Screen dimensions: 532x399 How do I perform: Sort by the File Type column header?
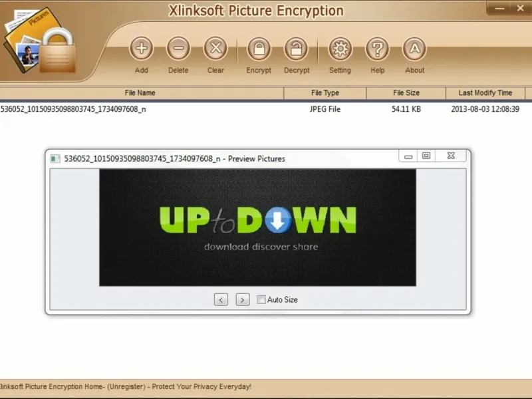pos(325,93)
